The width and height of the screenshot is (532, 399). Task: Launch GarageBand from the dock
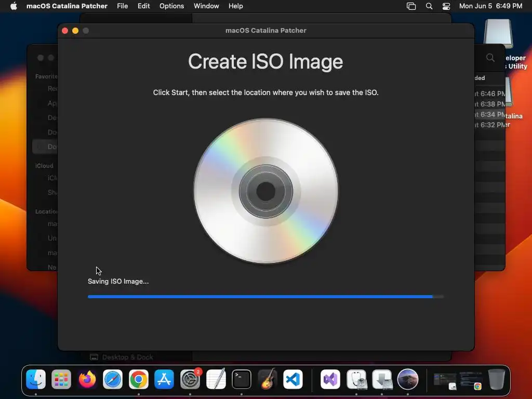click(x=268, y=379)
